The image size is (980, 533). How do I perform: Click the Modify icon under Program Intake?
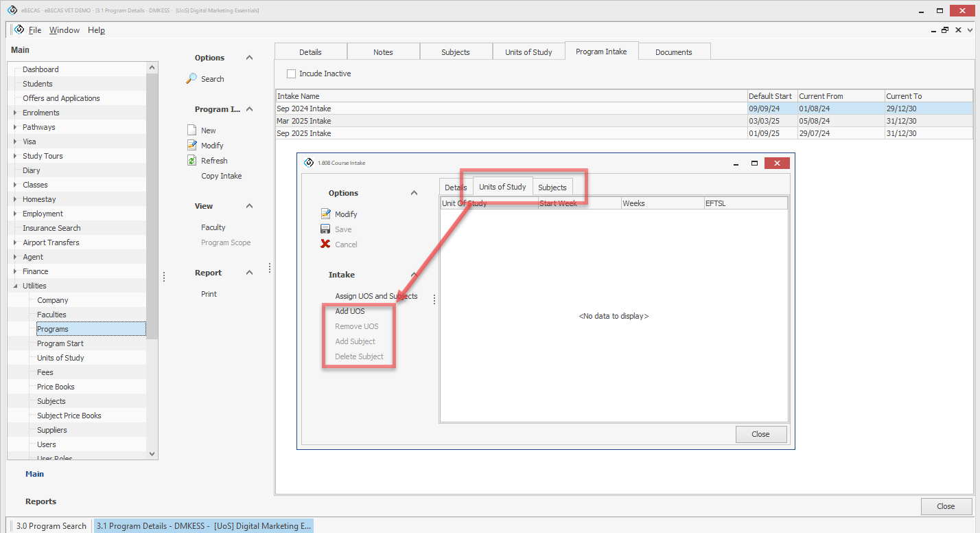tap(192, 146)
